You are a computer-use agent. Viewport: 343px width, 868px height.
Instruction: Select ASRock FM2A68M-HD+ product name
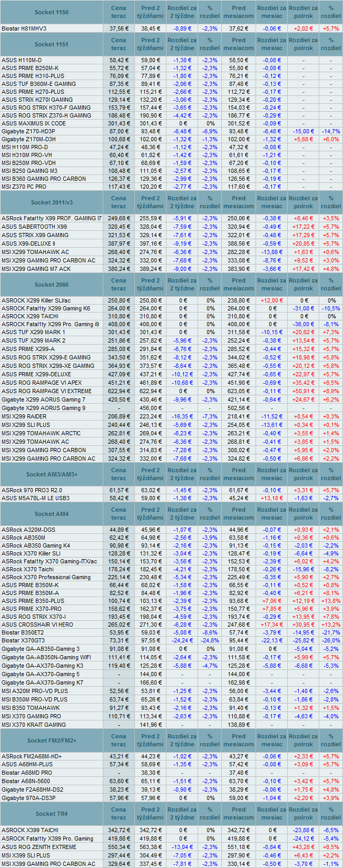click(32, 756)
